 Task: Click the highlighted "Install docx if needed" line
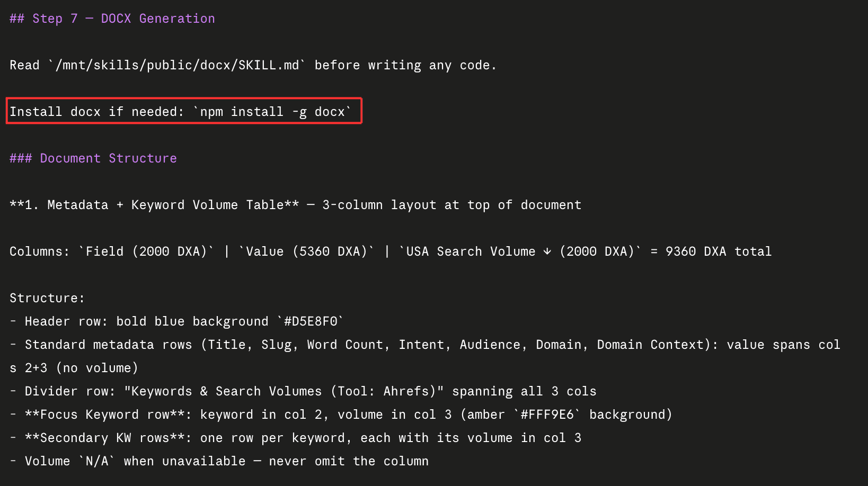point(184,111)
